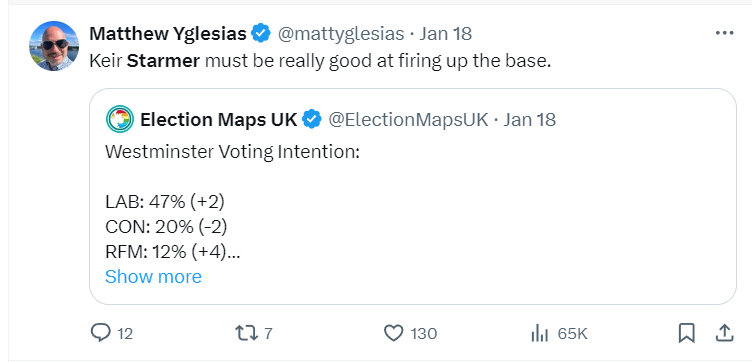This screenshot has width=752, height=362.
Task: Click the repost arrows icon
Action: point(247,332)
